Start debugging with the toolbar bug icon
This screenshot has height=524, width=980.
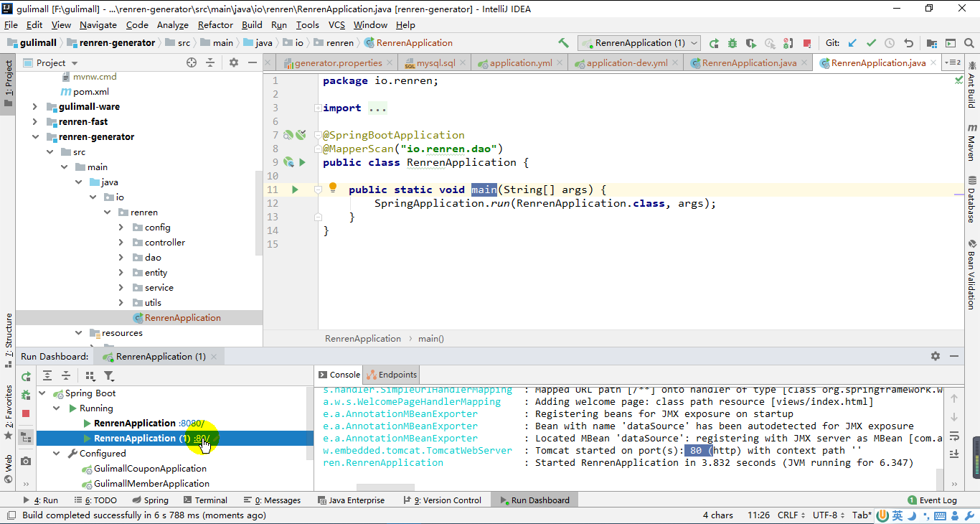click(x=732, y=43)
